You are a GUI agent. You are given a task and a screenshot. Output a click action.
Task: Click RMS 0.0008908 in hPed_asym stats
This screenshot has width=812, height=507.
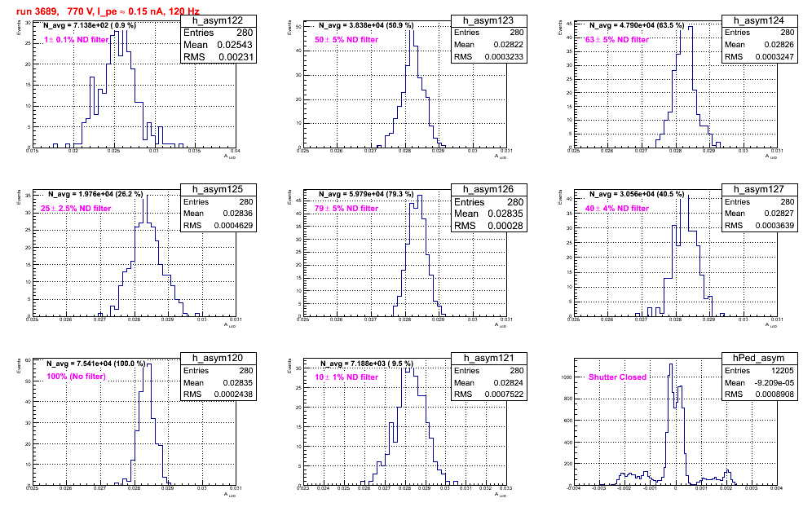(759, 395)
